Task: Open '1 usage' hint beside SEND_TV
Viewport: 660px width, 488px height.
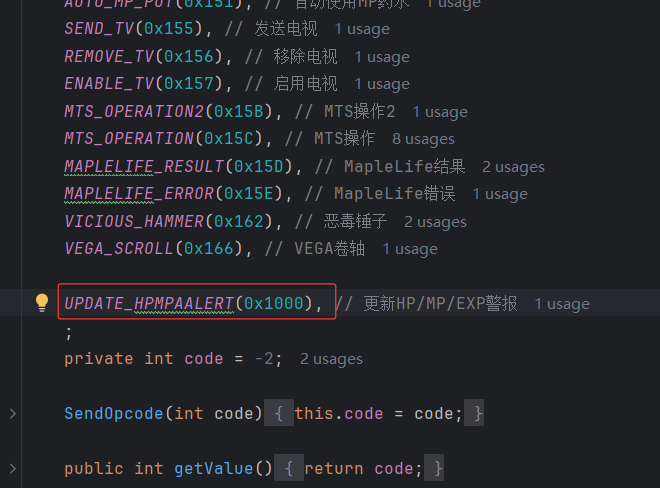Action: 362,30
